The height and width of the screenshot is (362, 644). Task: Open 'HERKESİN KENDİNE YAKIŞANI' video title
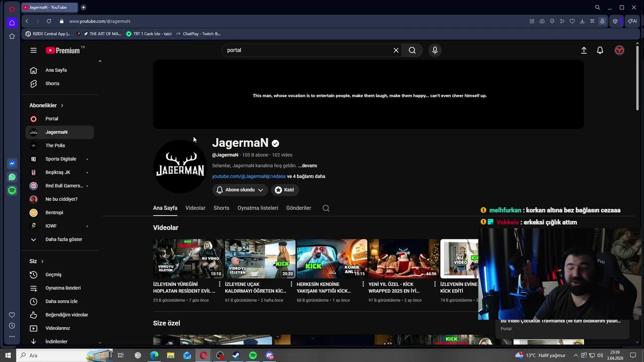(x=324, y=288)
